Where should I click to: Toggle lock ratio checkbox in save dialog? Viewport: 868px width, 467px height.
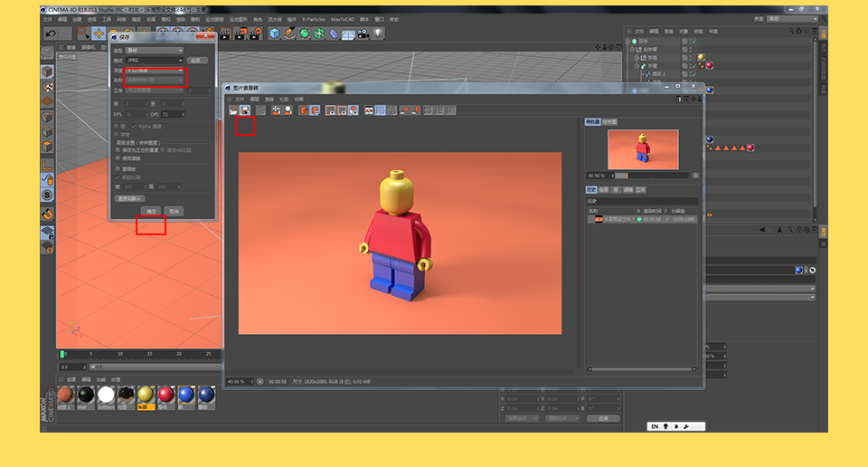pyautogui.click(x=118, y=177)
